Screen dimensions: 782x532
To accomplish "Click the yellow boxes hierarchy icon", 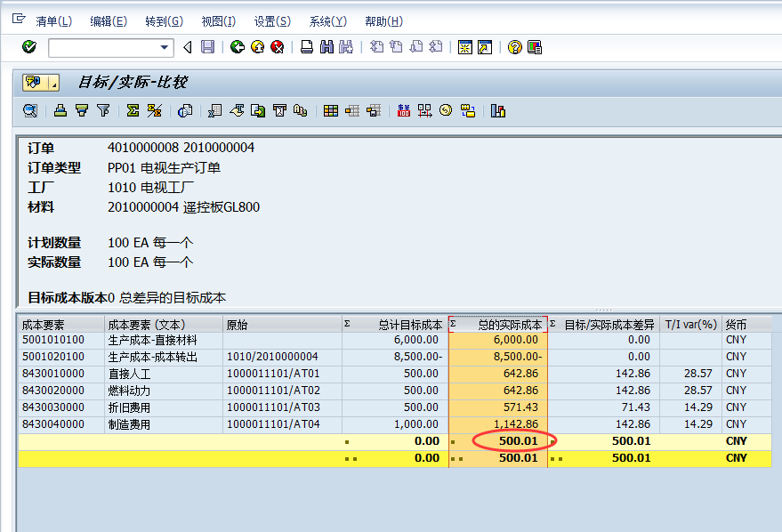I will click(468, 110).
